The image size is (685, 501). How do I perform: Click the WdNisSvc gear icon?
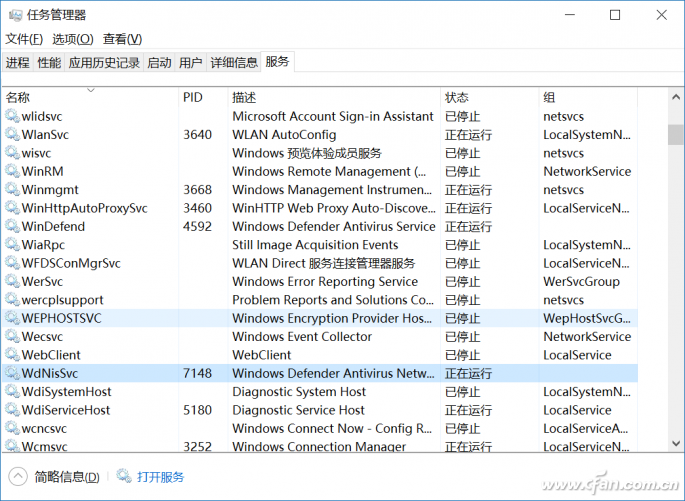click(x=12, y=373)
